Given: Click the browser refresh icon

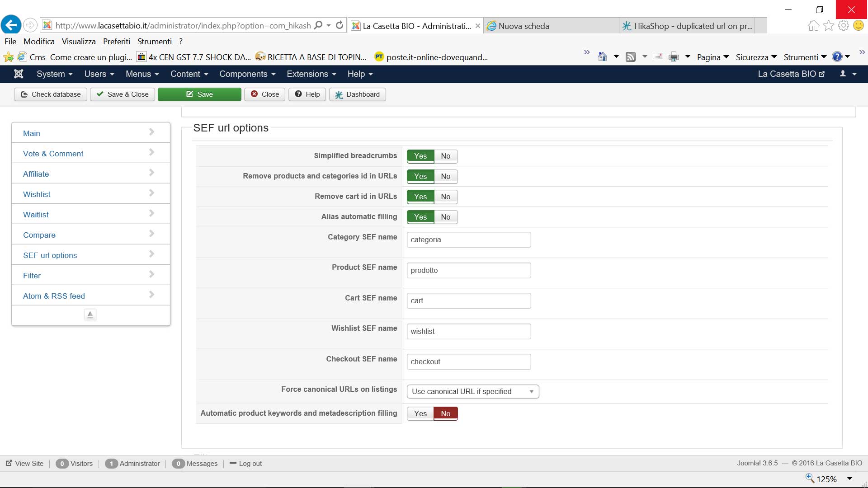Looking at the screenshot, I should click(x=340, y=25).
